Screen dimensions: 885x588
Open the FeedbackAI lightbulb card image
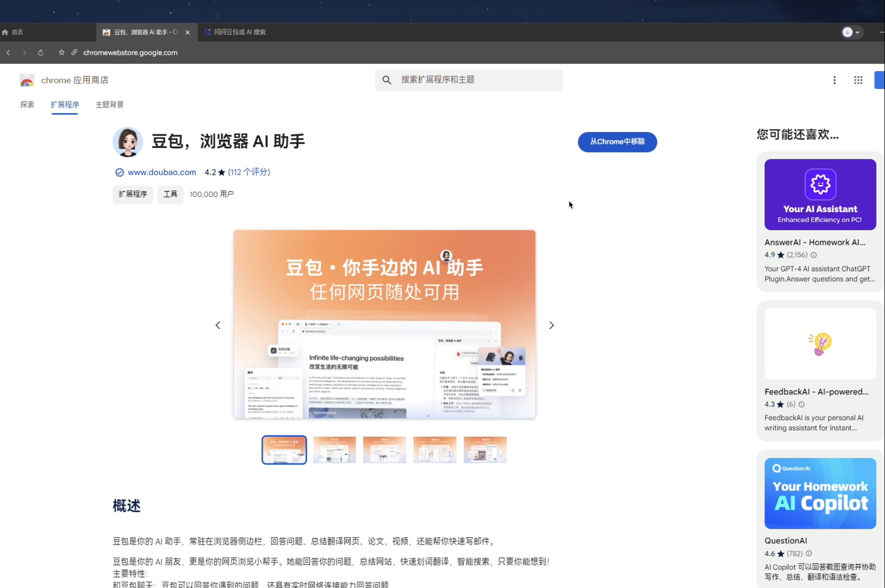pos(820,344)
